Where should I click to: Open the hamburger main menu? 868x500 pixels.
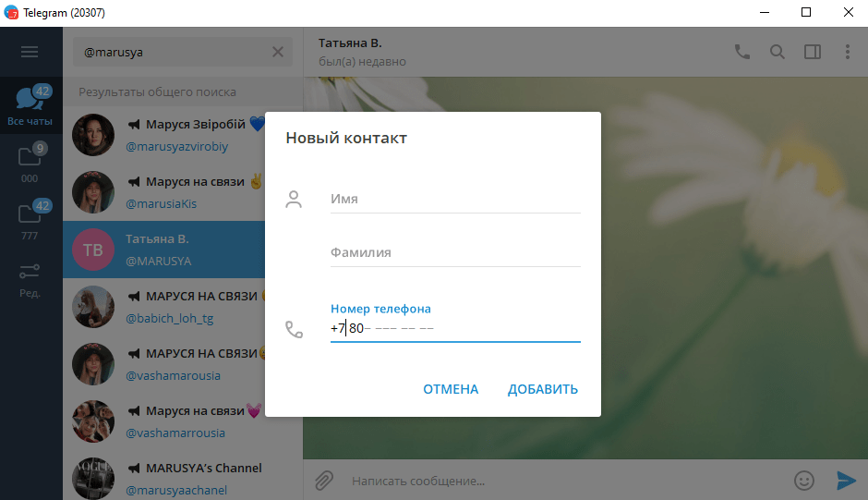point(30,52)
